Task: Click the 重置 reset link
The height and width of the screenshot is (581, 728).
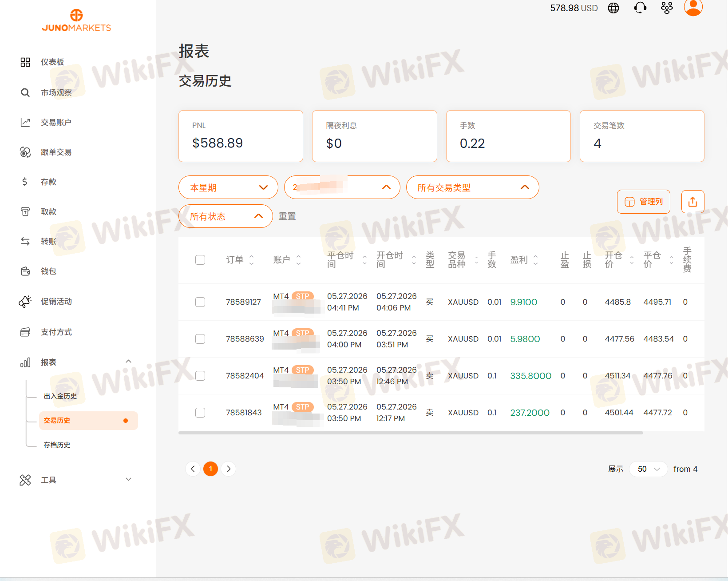Action: click(x=287, y=216)
